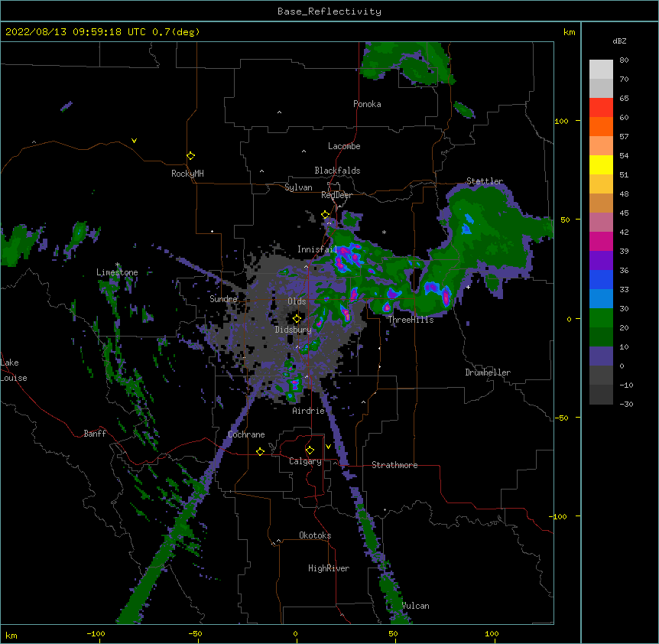The height and width of the screenshot is (644, 659).
Task: Click the Drumheller label
Action: [488, 372]
